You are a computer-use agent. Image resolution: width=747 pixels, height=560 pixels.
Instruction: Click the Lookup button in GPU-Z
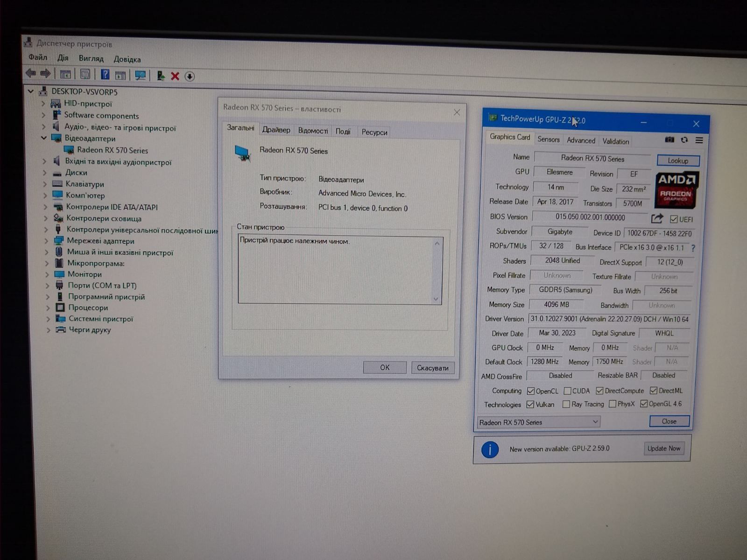click(678, 161)
